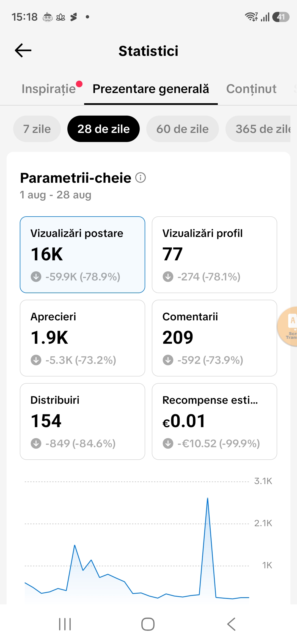Viewport: 297px width, 644px height.
Task: Select the Prezentare generală tab
Action: (x=151, y=89)
